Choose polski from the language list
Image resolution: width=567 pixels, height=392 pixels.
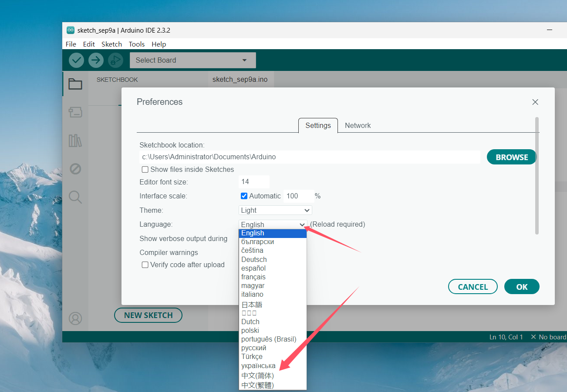(x=273, y=330)
